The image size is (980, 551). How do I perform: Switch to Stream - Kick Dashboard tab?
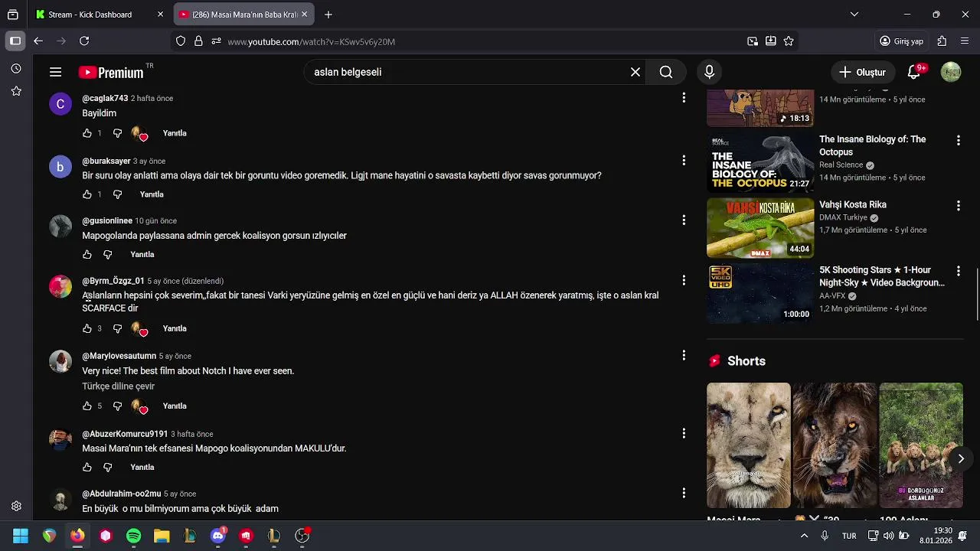(x=100, y=15)
